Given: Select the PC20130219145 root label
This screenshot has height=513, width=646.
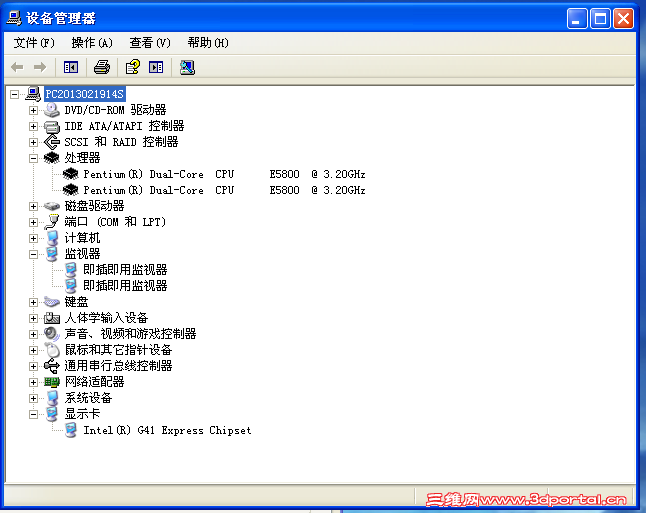Looking at the screenshot, I should 84,94.
